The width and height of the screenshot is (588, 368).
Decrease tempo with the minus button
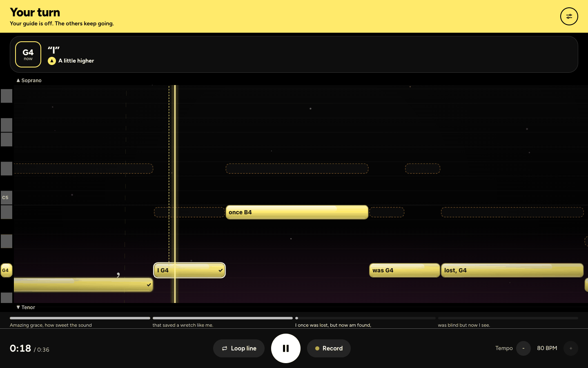(x=523, y=348)
